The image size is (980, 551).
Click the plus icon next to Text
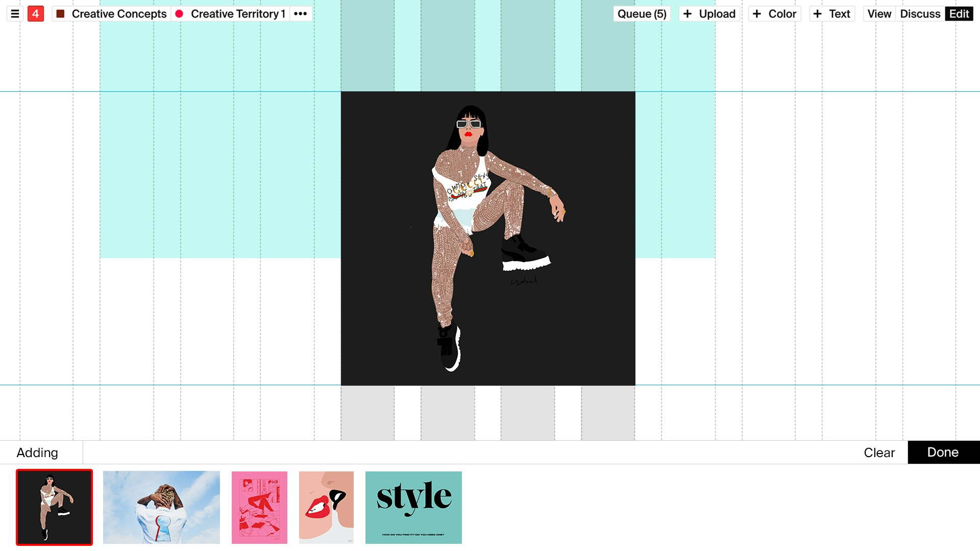click(818, 14)
